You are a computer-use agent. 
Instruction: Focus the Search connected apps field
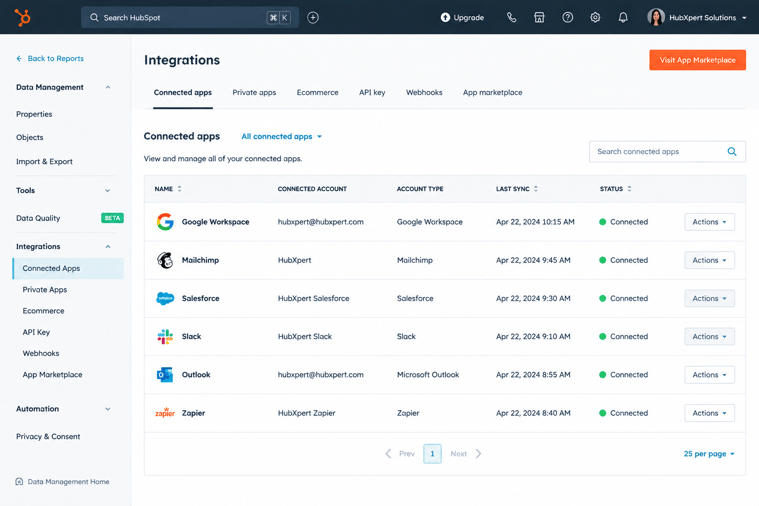coord(667,152)
